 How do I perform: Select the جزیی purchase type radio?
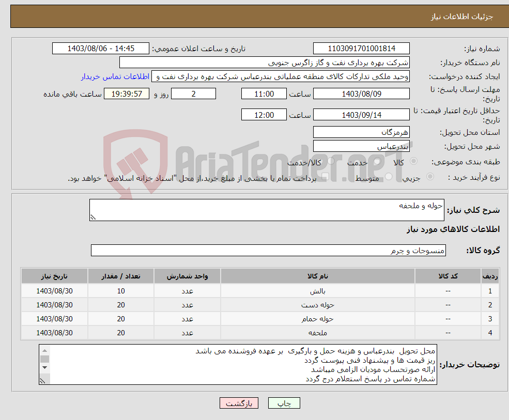point(430,177)
